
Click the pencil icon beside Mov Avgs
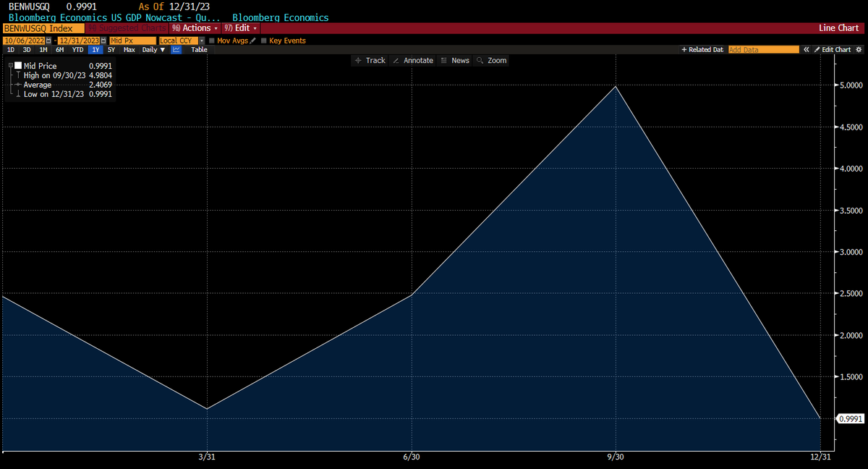coord(253,41)
